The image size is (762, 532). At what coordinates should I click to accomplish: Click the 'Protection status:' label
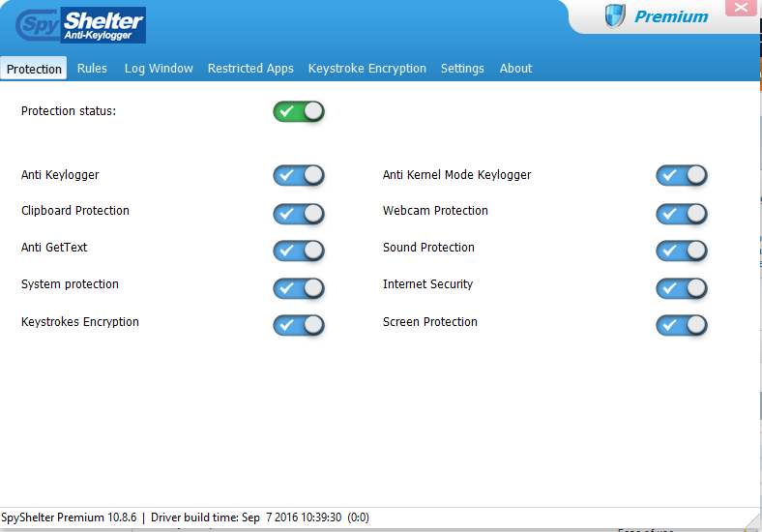69,111
